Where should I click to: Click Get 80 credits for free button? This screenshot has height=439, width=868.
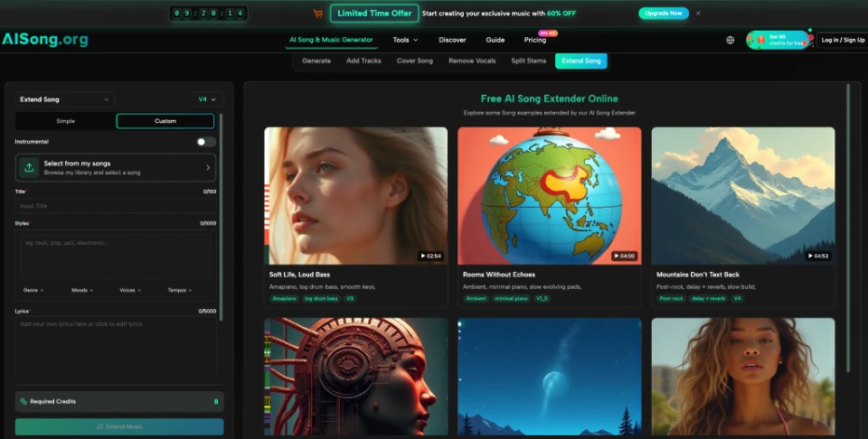778,40
